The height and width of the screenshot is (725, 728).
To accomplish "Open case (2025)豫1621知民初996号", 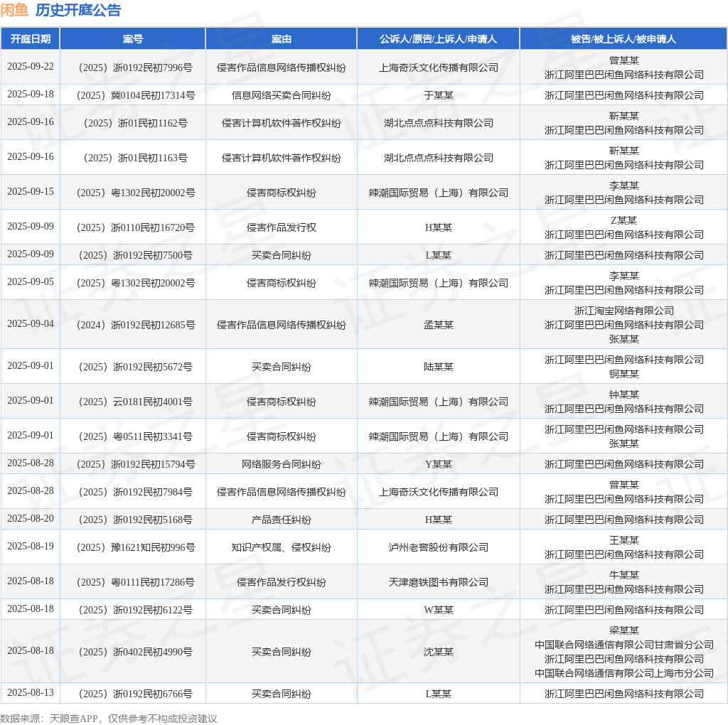I will point(133,547).
